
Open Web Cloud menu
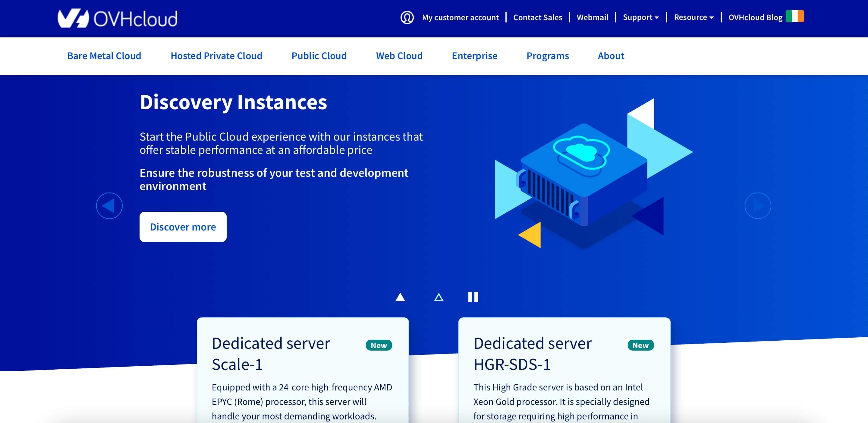tap(399, 56)
